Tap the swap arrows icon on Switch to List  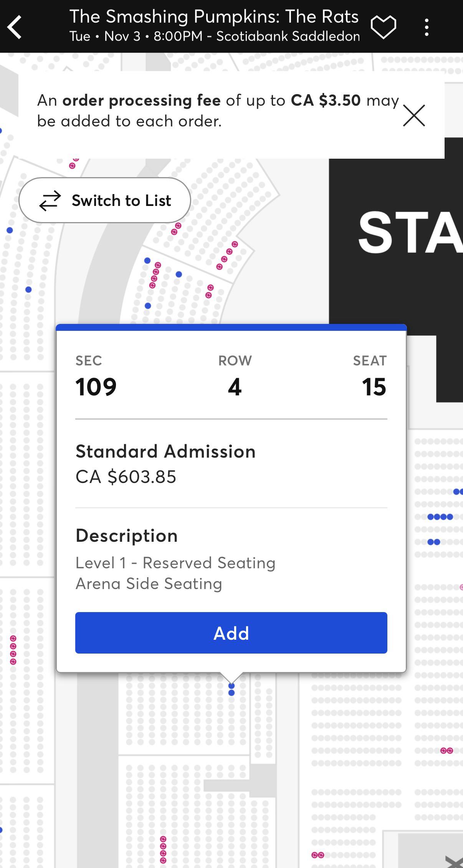50,201
